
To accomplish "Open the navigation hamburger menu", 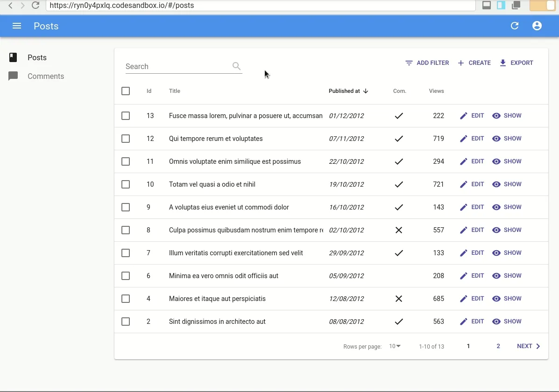I will 17,26.
